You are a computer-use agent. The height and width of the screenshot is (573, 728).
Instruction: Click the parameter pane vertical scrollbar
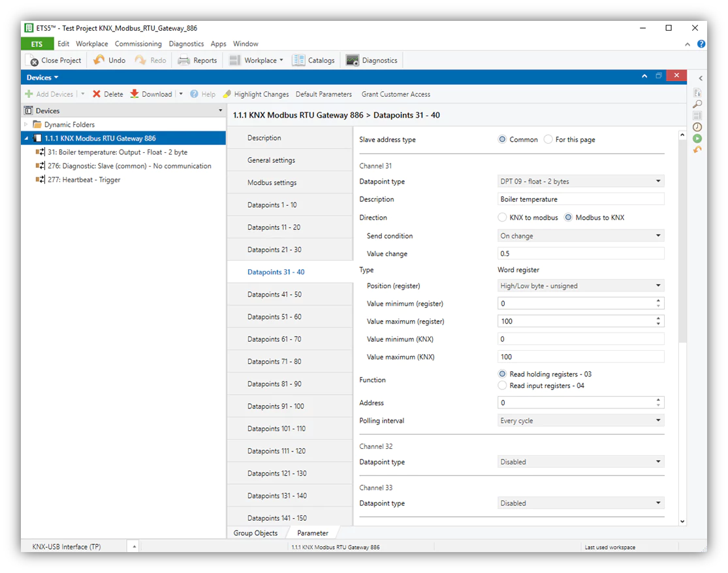(x=682, y=240)
